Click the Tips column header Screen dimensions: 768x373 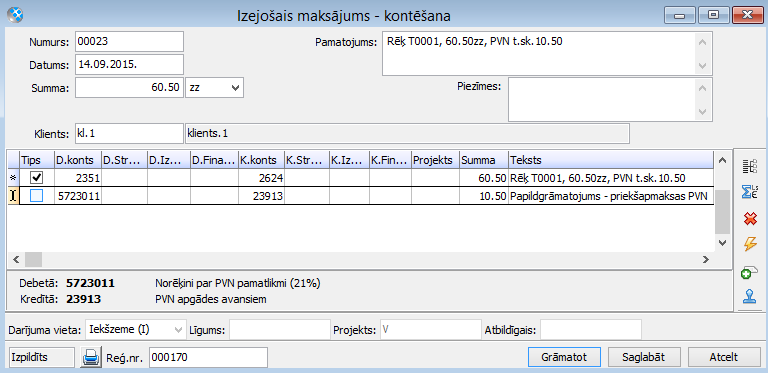pos(37,160)
